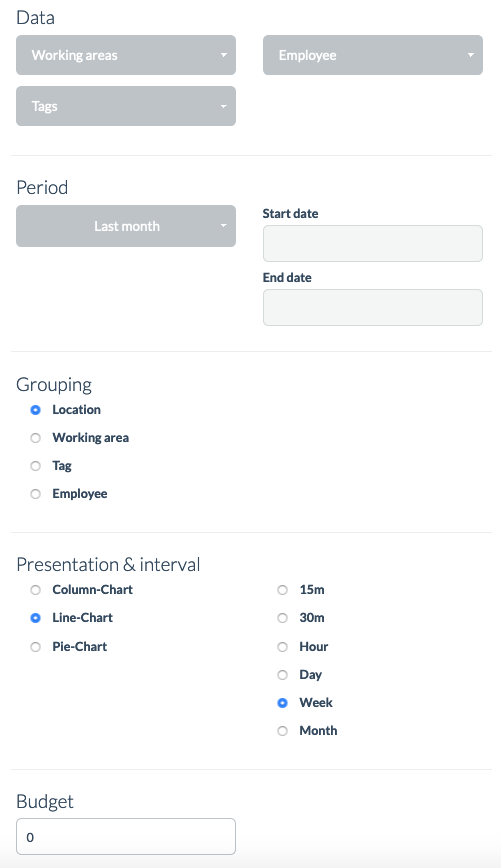Image resolution: width=501 pixels, height=868 pixels.
Task: Click the Budget input field
Action: click(x=126, y=836)
